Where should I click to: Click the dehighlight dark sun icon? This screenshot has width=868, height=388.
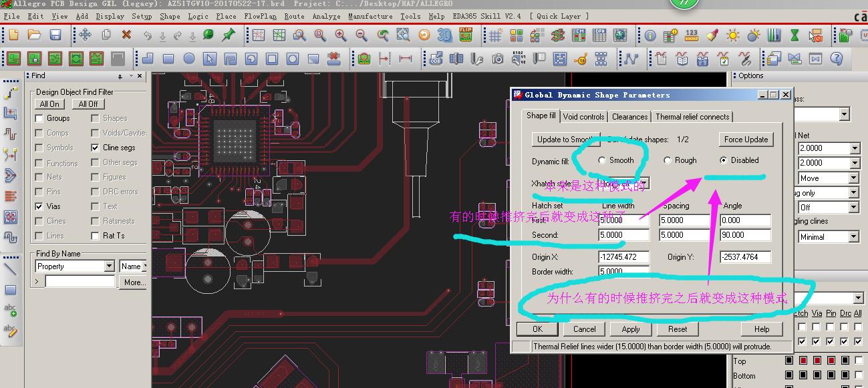click(x=754, y=35)
